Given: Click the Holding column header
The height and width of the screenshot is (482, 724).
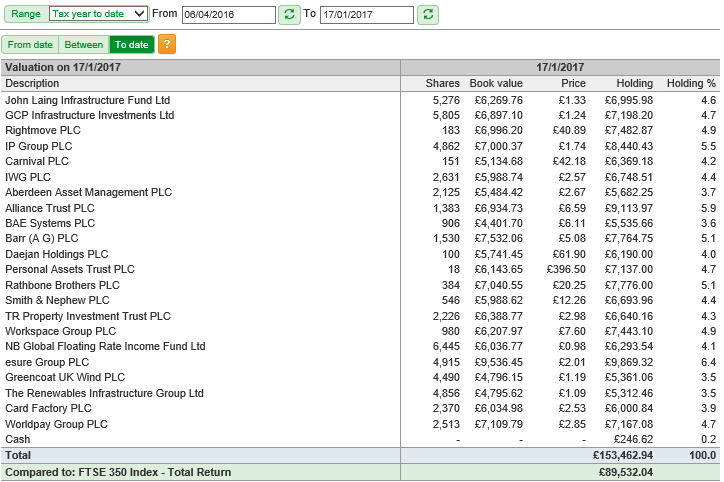Looking at the screenshot, I should point(634,84).
